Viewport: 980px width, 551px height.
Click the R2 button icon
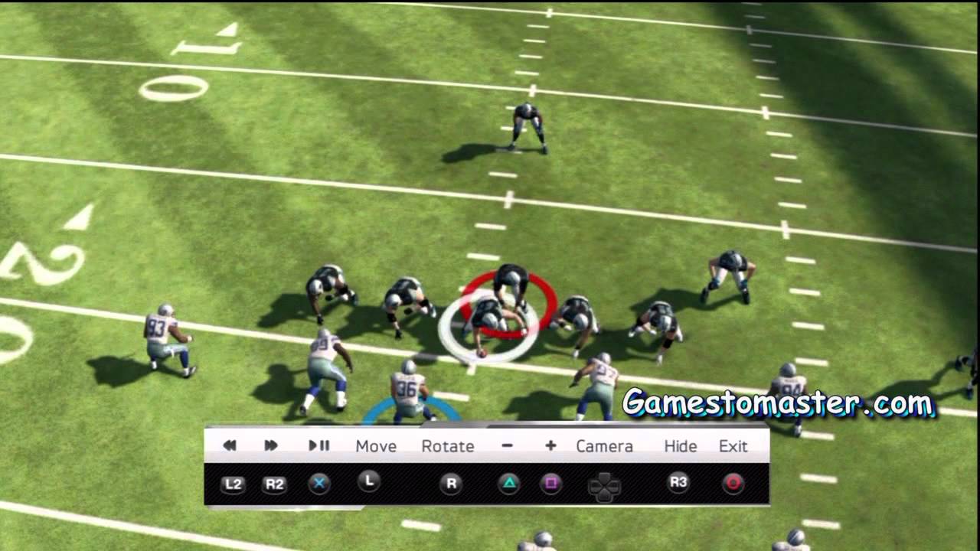[x=274, y=484]
